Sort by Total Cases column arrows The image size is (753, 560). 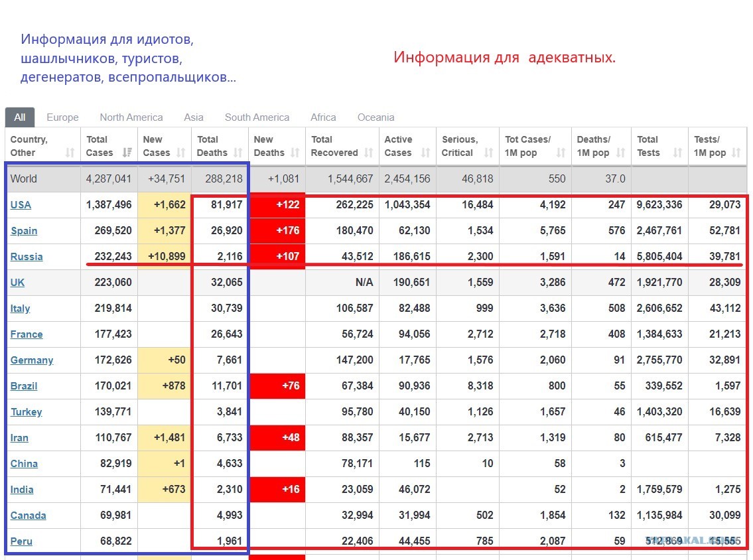point(127,153)
